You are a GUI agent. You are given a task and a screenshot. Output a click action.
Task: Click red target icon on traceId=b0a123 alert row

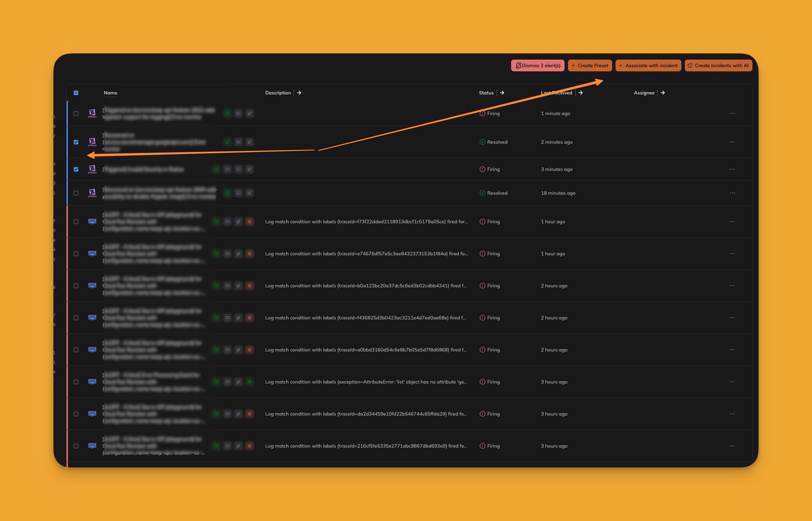pos(250,286)
